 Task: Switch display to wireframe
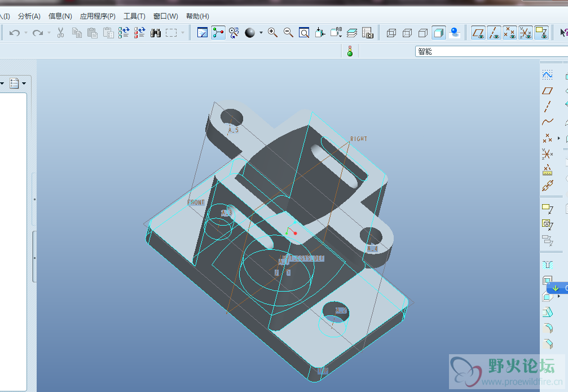391,33
